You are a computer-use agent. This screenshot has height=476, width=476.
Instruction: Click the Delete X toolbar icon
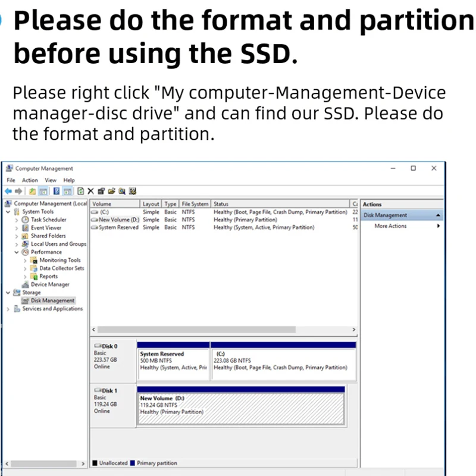90,191
